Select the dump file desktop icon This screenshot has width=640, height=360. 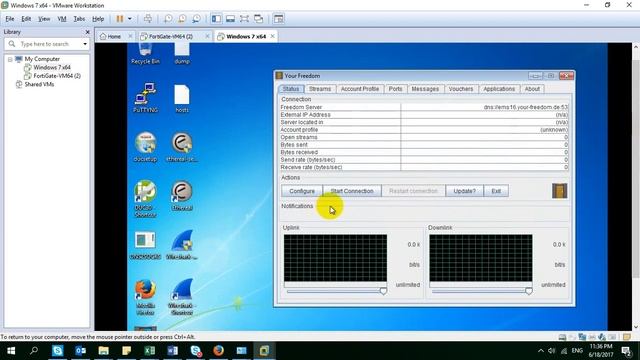[x=182, y=53]
